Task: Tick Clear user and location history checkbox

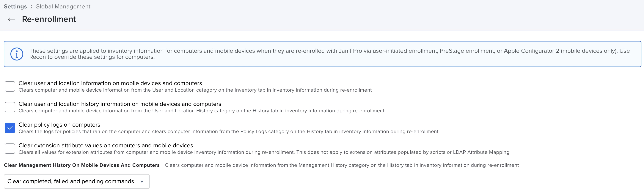Action: [x=10, y=107]
